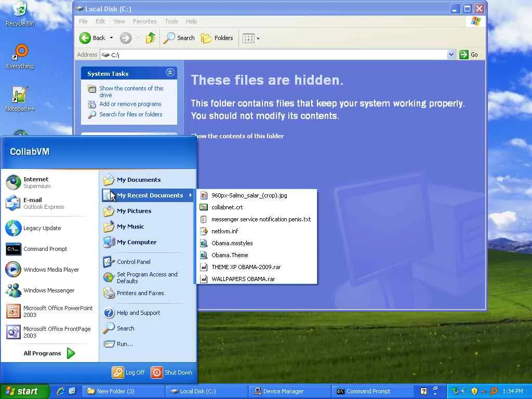The height and width of the screenshot is (399, 532).
Task: Open the Favorites menu
Action: 145,21
